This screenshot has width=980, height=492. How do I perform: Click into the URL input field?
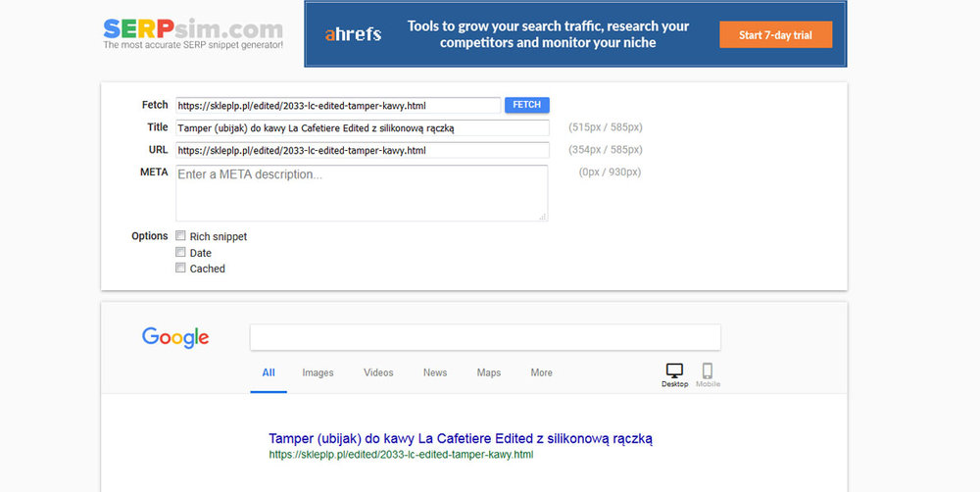[363, 150]
